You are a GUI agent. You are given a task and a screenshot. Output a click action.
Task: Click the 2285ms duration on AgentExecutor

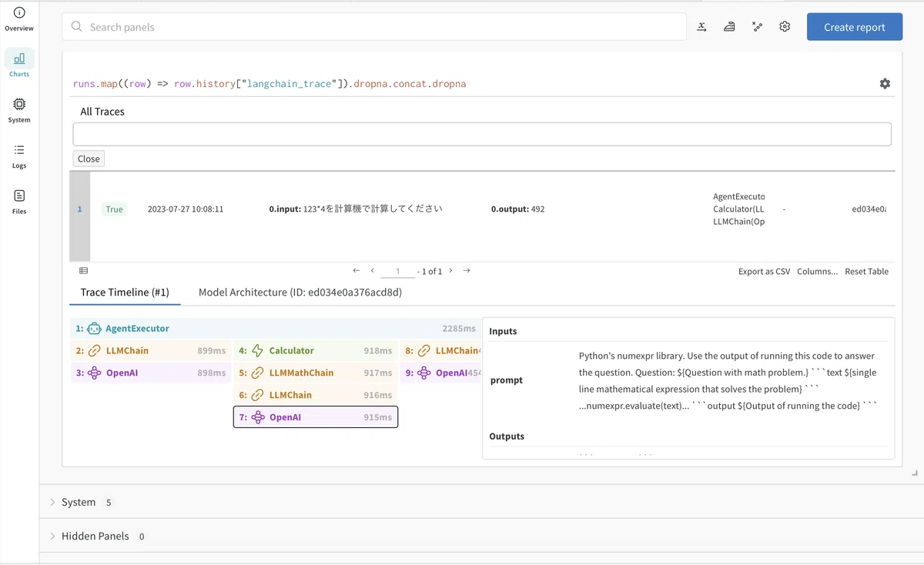click(x=459, y=329)
